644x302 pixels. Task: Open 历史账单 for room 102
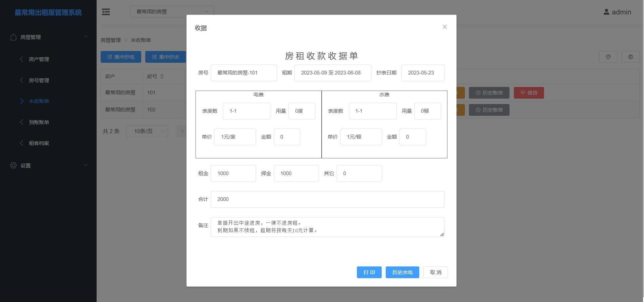click(489, 110)
